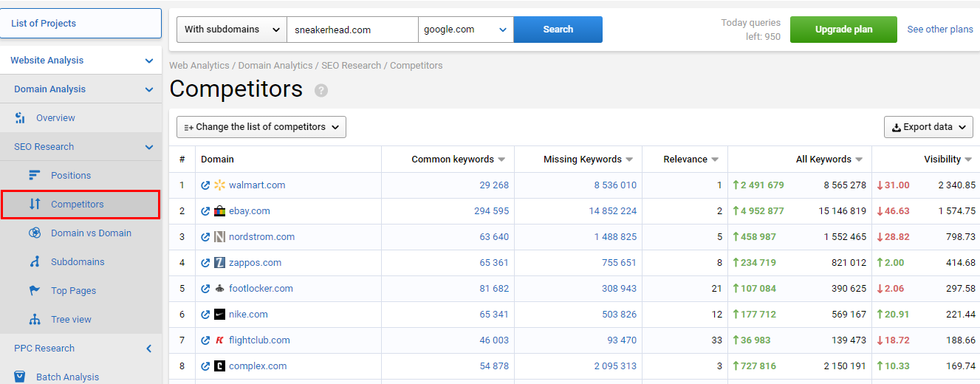The width and height of the screenshot is (980, 384).
Task: Click the Competitors arrows icon
Action: 35,205
